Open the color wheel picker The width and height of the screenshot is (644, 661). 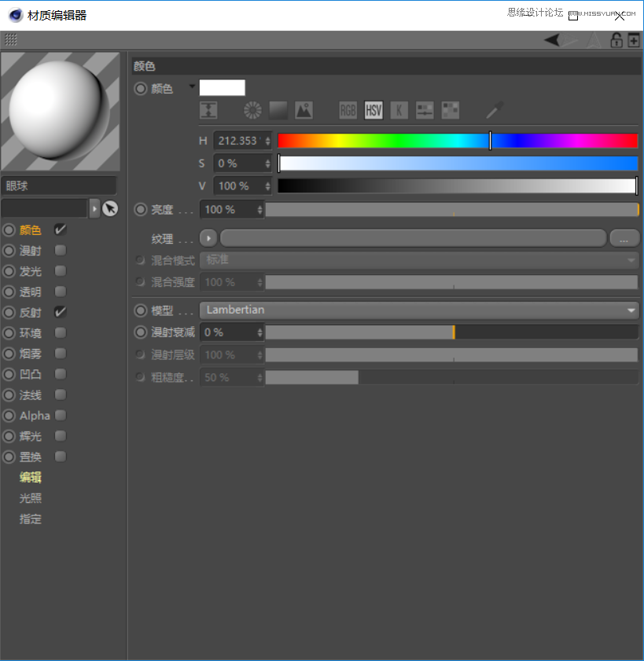tap(252, 110)
